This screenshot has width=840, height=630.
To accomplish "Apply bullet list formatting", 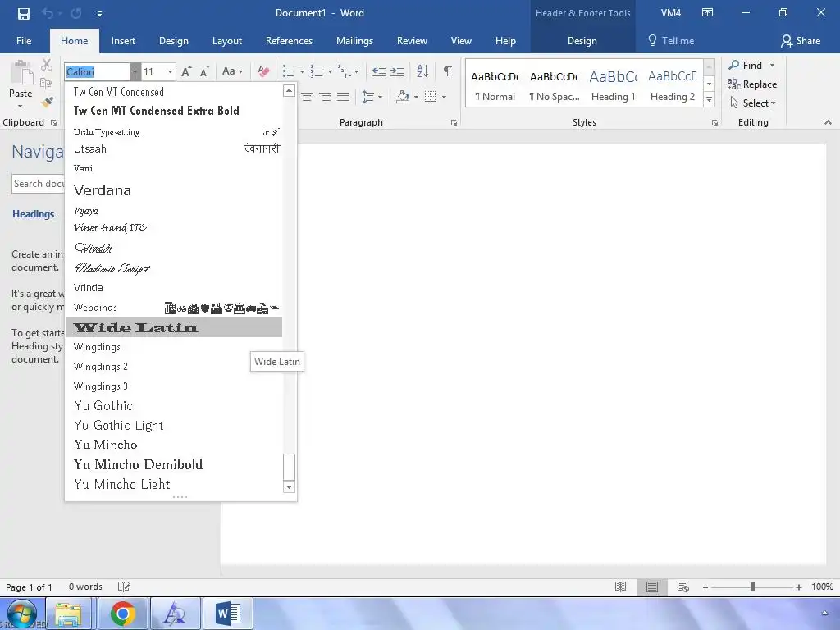I will click(288, 71).
